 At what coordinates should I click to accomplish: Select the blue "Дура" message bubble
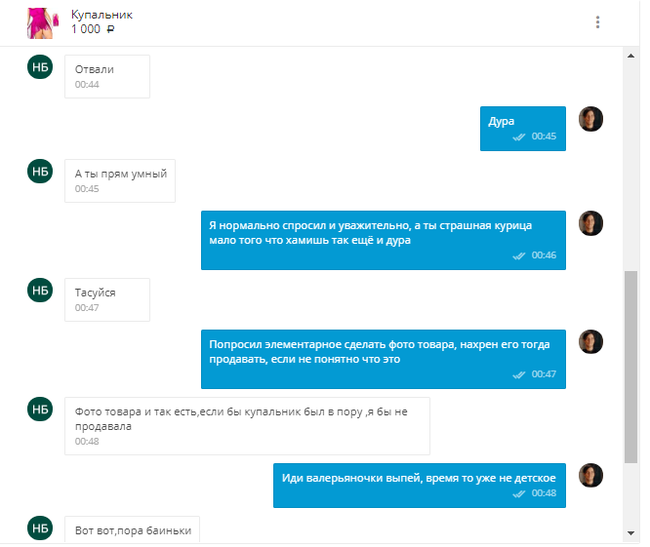(522, 128)
